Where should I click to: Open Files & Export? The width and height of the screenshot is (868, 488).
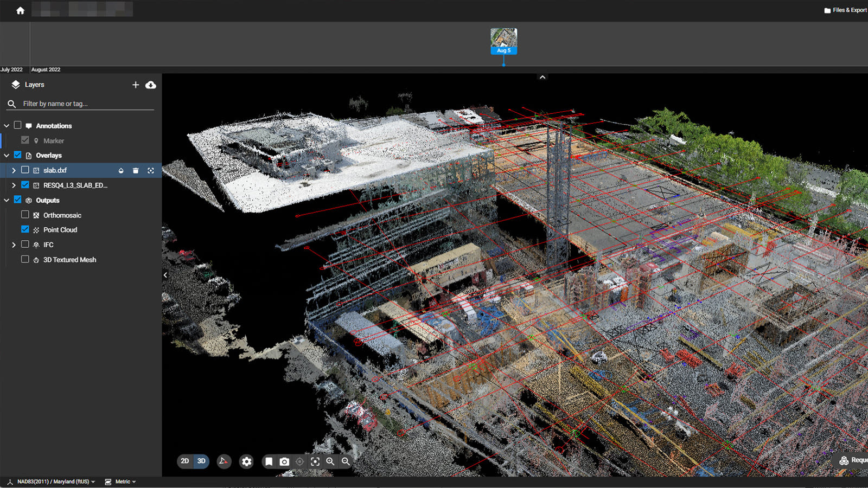847,9
